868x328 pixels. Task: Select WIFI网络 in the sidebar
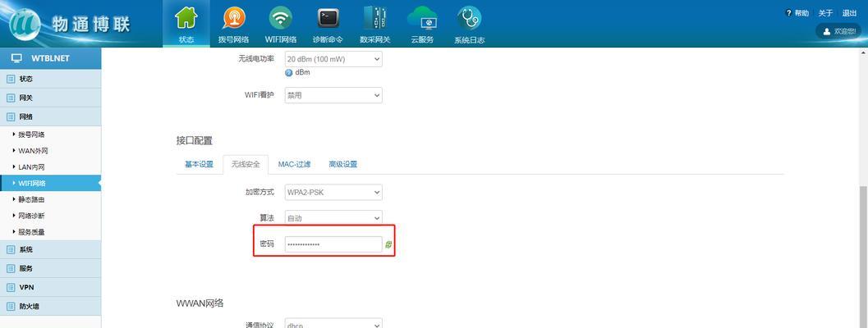[50, 183]
